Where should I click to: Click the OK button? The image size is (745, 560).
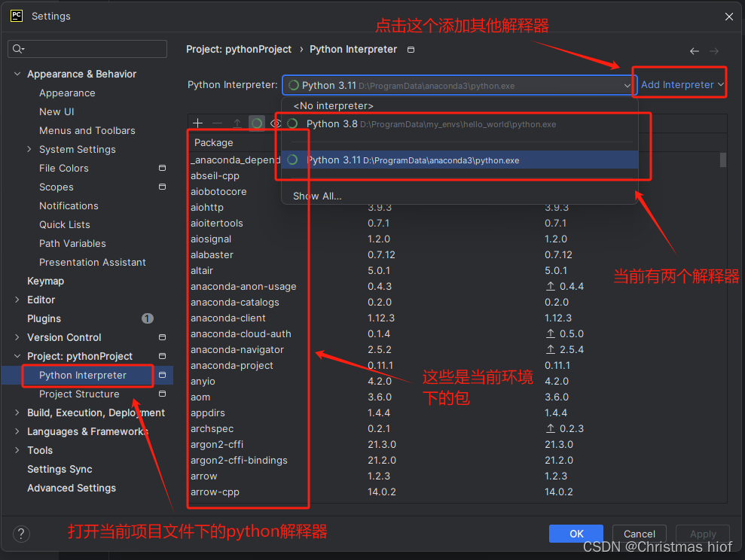click(576, 534)
